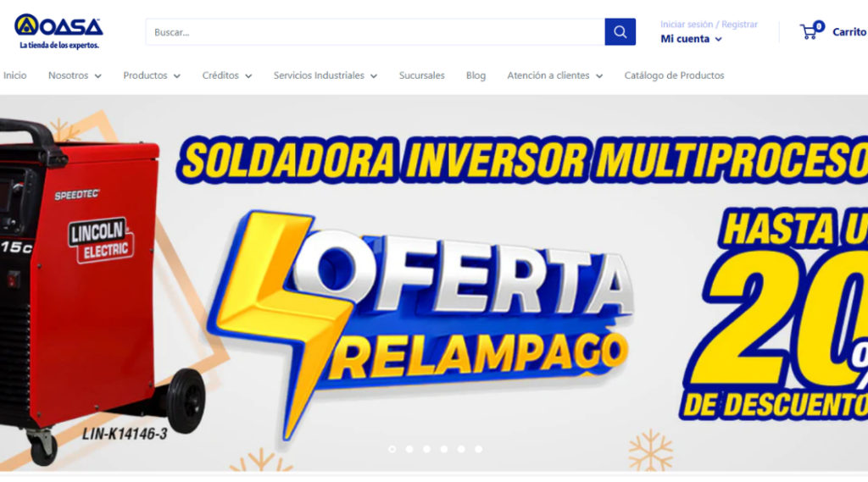Select the last carousel slide dot
The height and width of the screenshot is (482, 868).
tap(478, 449)
